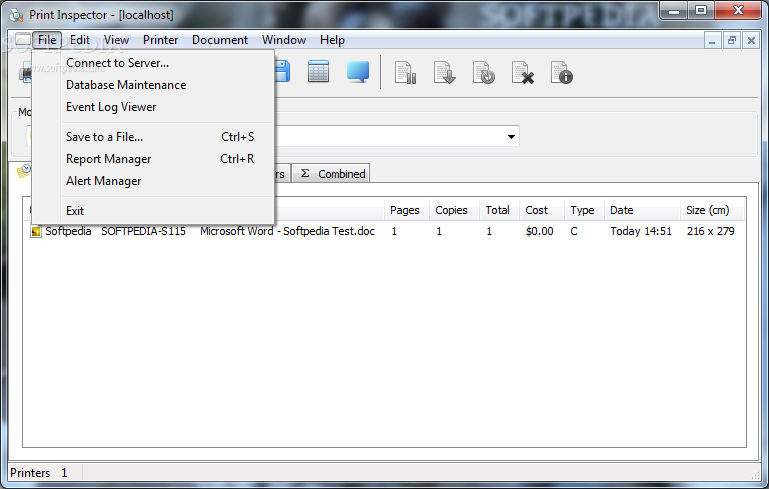Restore the inner MDI child window

click(x=732, y=40)
